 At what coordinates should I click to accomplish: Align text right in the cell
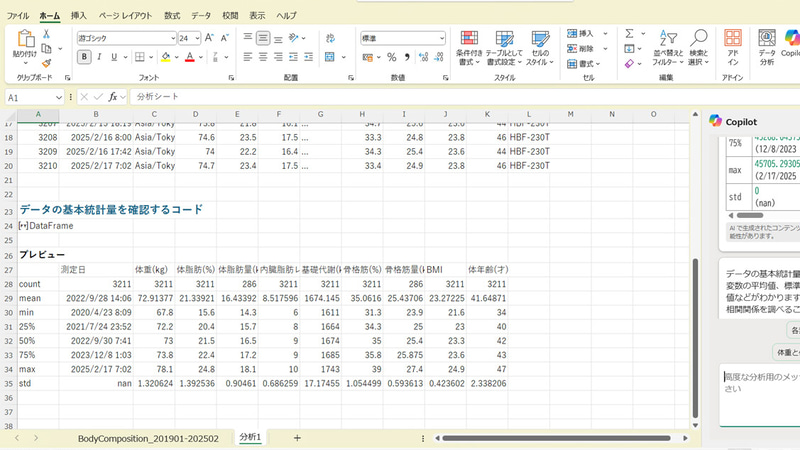[278, 57]
